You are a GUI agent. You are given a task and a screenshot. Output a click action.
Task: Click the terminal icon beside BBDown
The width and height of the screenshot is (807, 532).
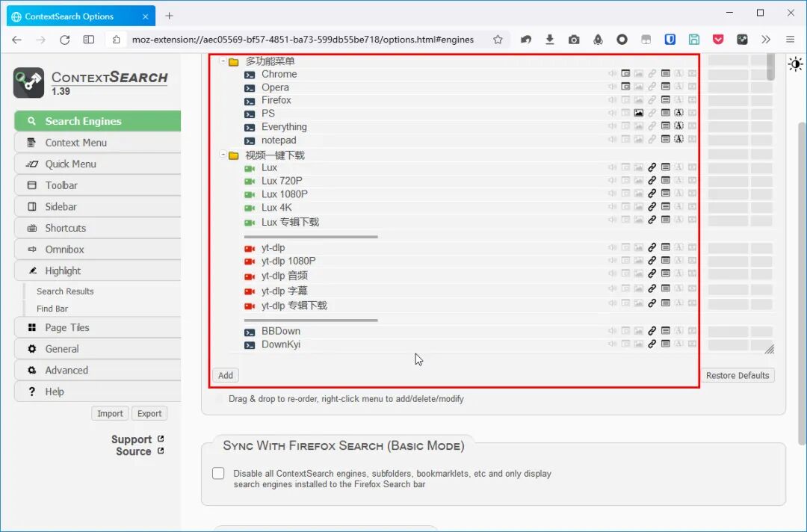[x=250, y=332]
